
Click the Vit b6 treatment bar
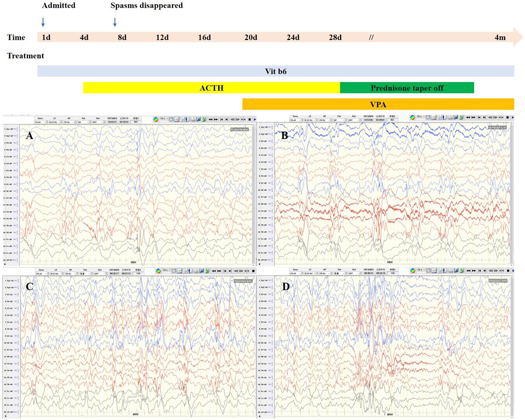276,71
